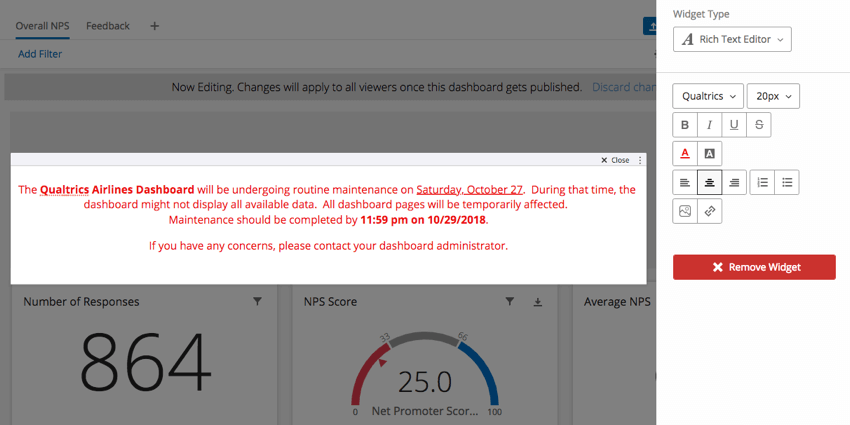Add a new dashboard page with plus
850x425 pixels.
click(x=154, y=25)
